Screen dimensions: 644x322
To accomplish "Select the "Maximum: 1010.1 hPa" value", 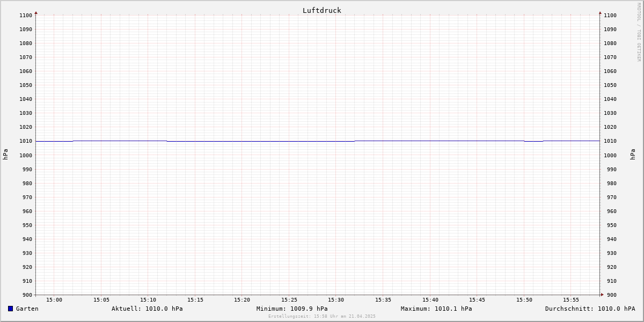I will (x=436, y=309).
